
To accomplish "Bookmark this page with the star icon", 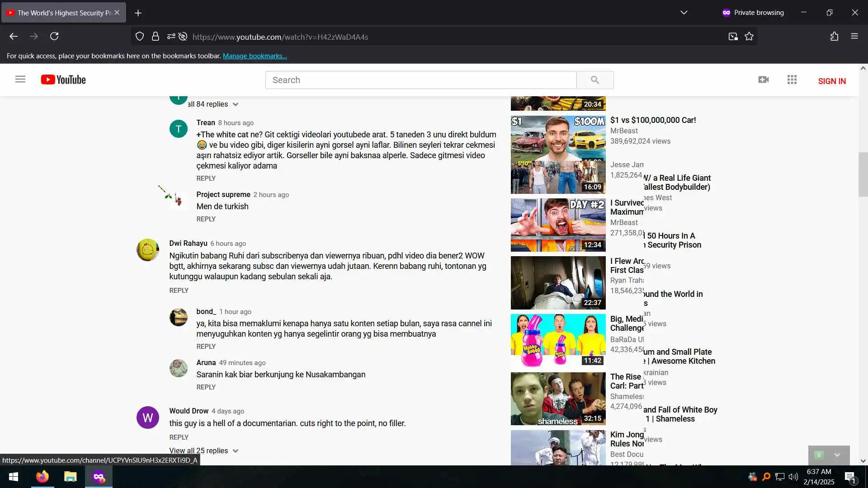I will point(749,37).
